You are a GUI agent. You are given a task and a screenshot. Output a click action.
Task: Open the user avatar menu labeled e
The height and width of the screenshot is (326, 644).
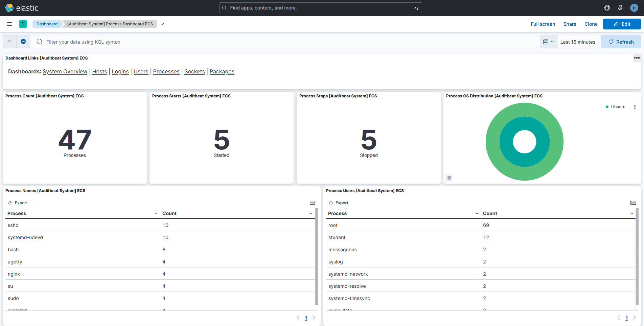(x=634, y=7)
